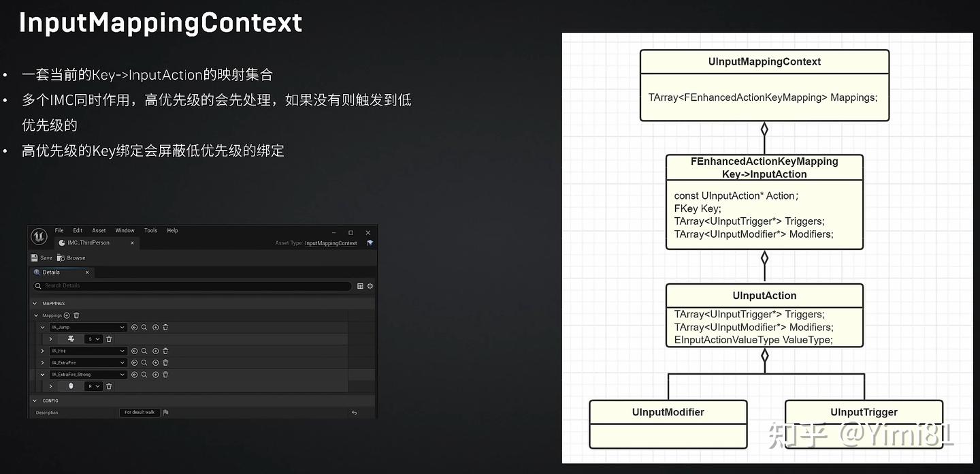Click inside the Search Details field

(x=101, y=286)
